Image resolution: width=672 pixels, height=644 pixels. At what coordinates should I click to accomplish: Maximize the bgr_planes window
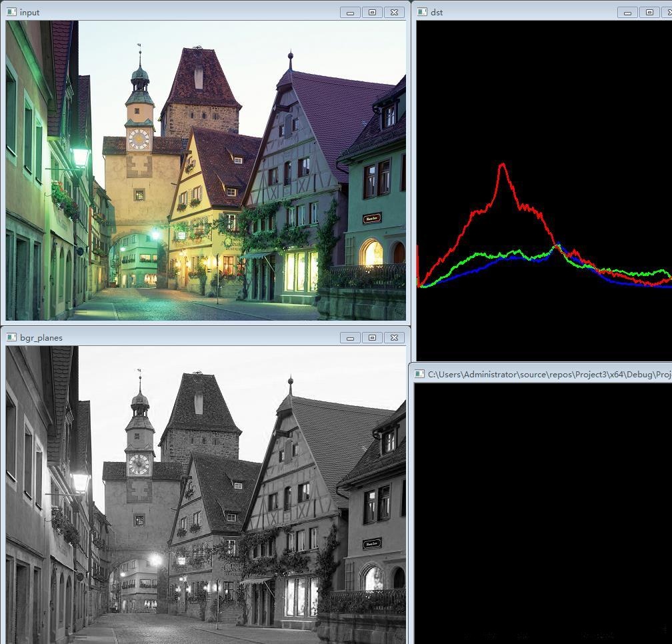coord(372,337)
